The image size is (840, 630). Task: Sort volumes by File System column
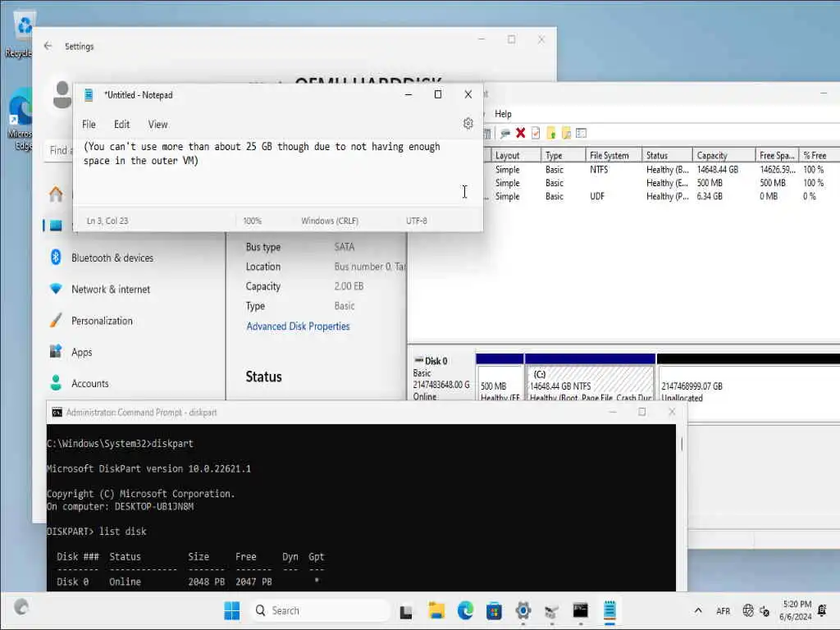tap(614, 155)
